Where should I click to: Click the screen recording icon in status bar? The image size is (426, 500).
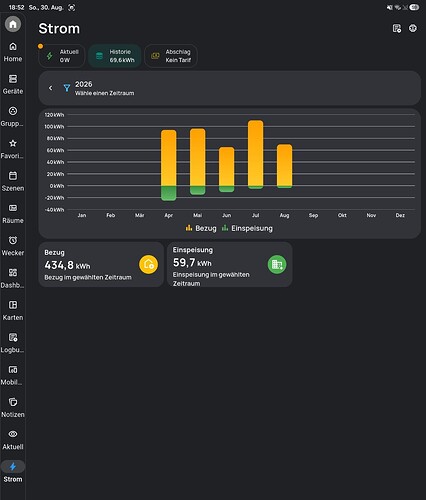[72, 8]
